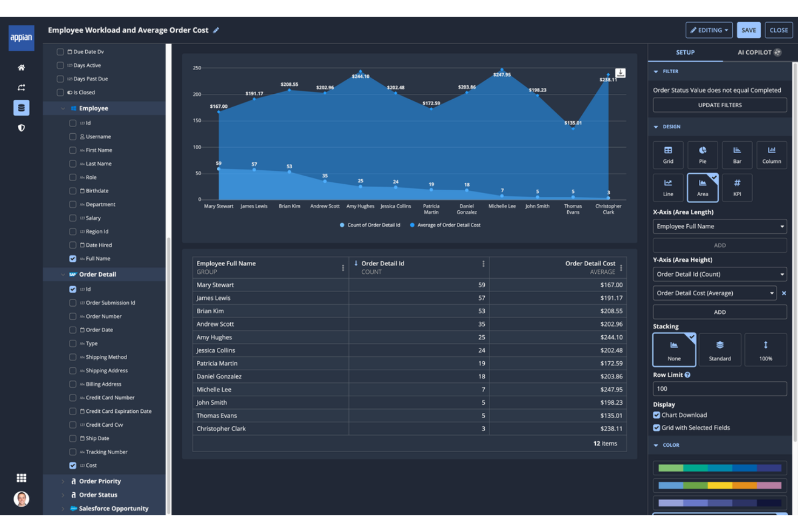Collapse the FILTER section

tap(656, 71)
